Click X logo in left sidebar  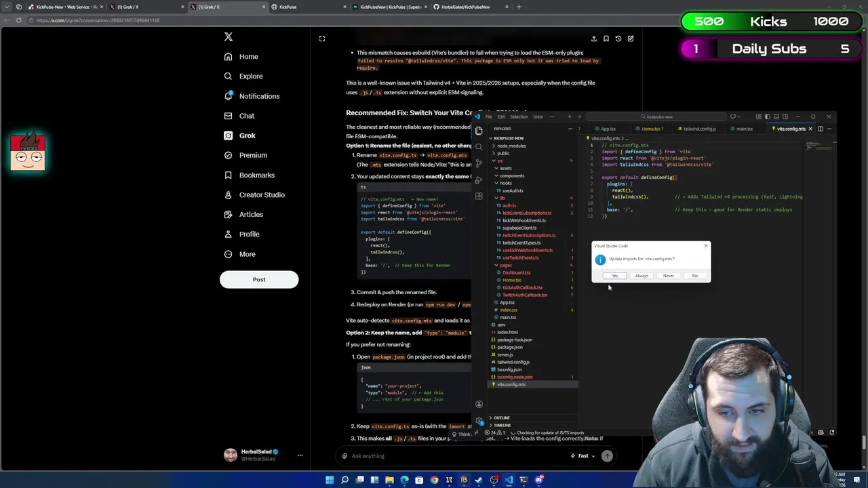tap(229, 37)
